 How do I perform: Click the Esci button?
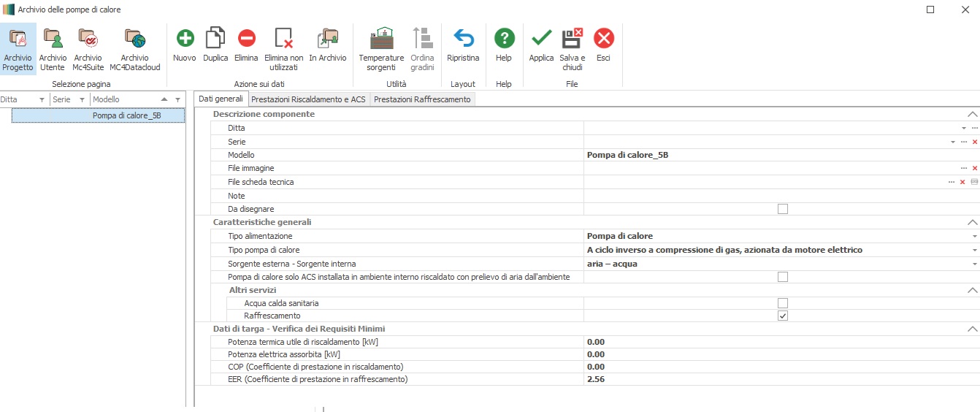604,39
